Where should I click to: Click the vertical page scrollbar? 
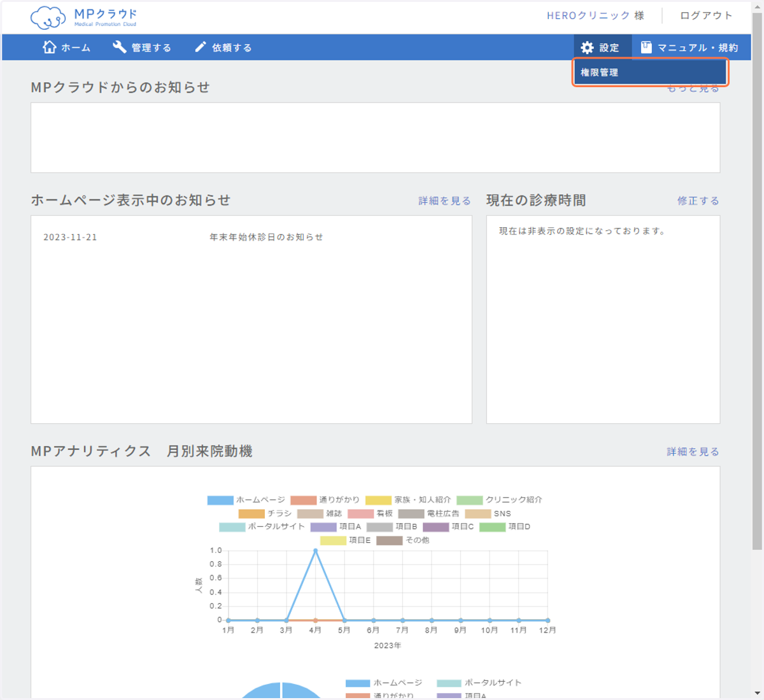(757, 280)
